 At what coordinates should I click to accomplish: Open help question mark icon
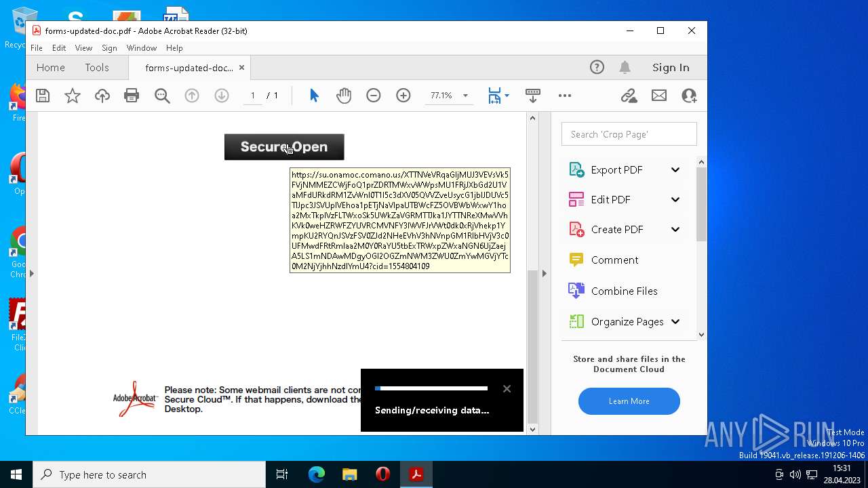(x=597, y=67)
